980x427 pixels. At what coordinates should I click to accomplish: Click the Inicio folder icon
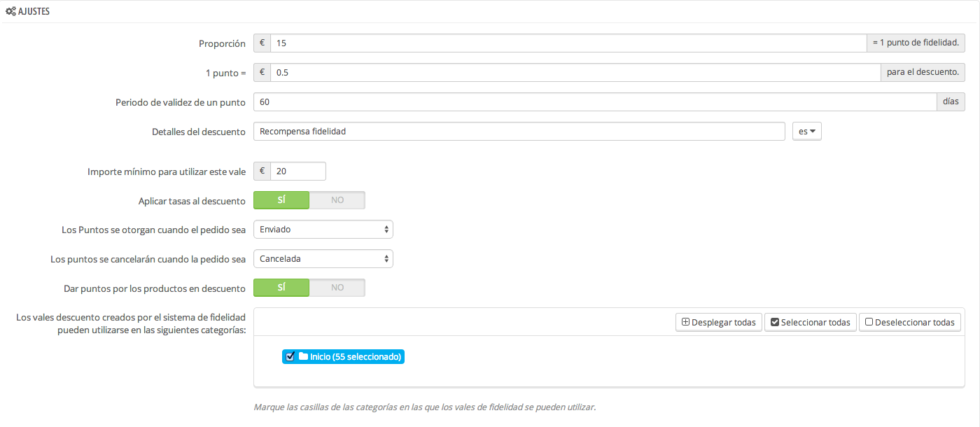coord(303,356)
